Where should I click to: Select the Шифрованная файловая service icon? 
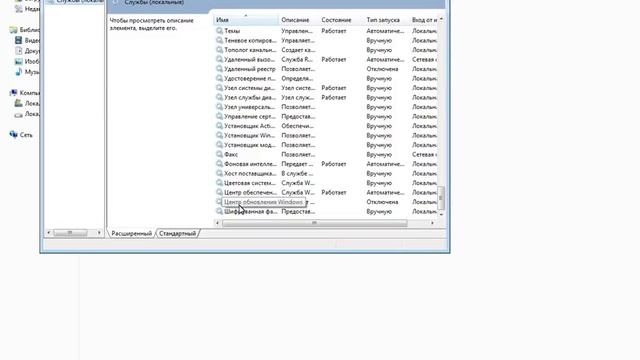click(x=219, y=211)
